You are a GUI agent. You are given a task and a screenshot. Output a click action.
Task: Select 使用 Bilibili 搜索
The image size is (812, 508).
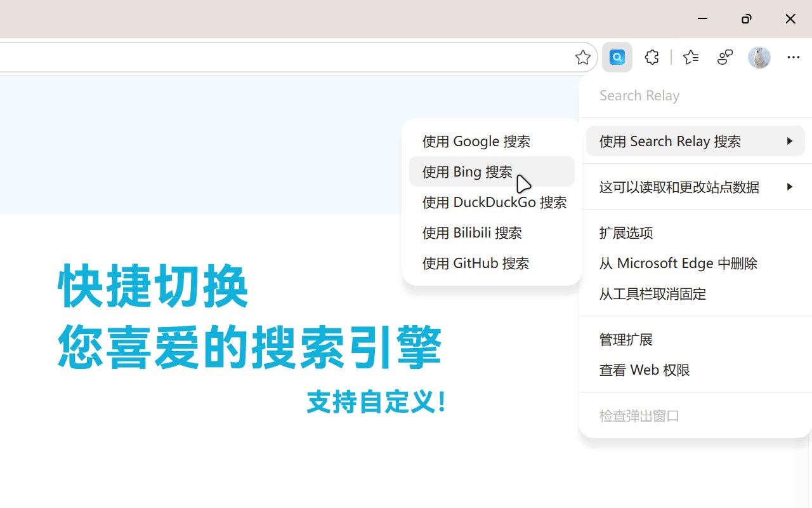click(492, 232)
